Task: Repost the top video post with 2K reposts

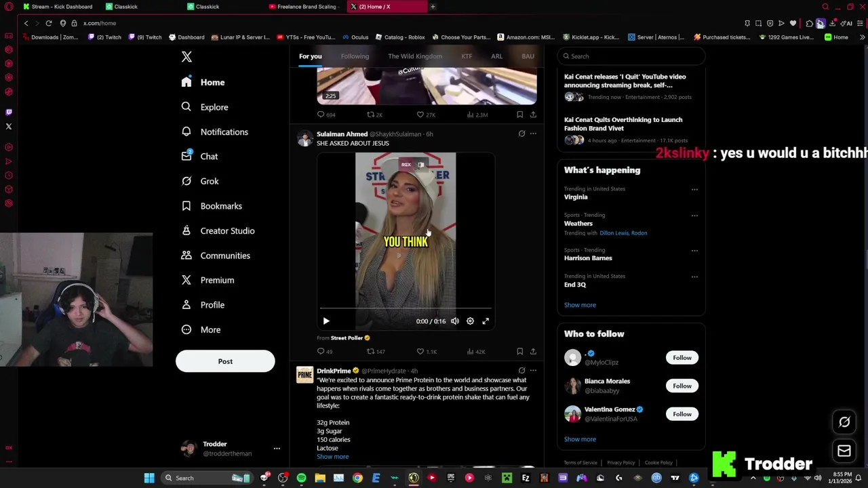Action: 374,115
